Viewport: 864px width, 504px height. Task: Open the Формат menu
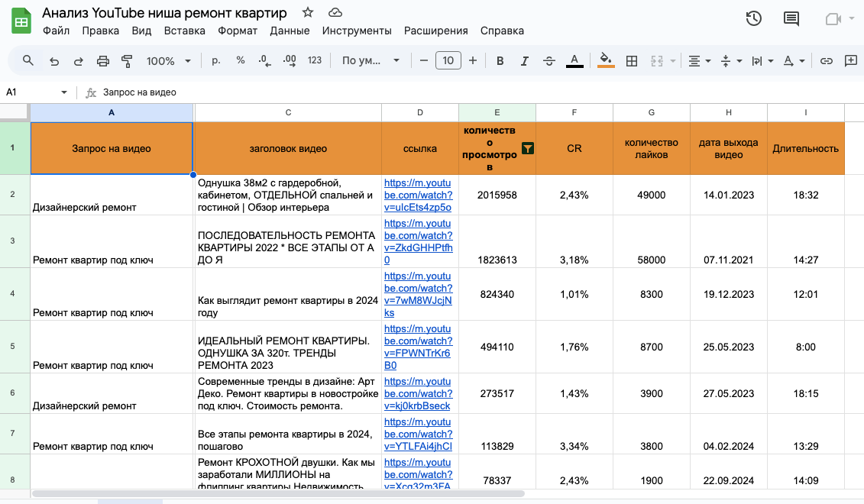coord(238,31)
